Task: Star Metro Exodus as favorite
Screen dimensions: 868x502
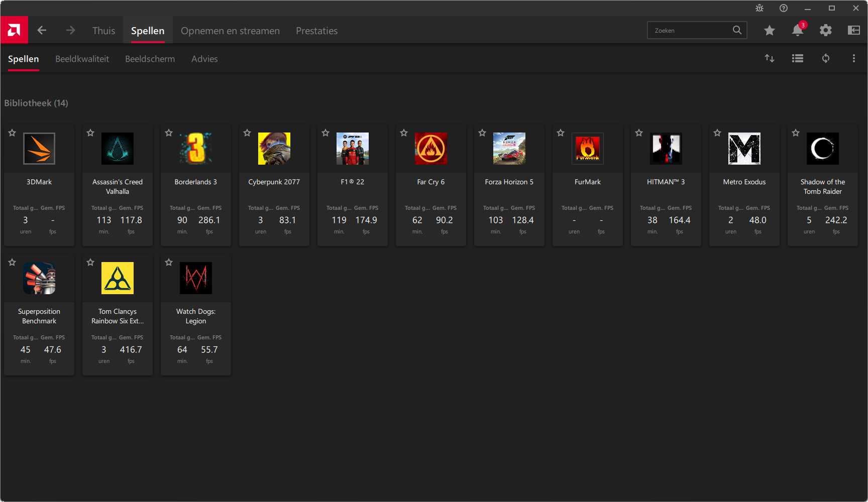Action: click(717, 133)
